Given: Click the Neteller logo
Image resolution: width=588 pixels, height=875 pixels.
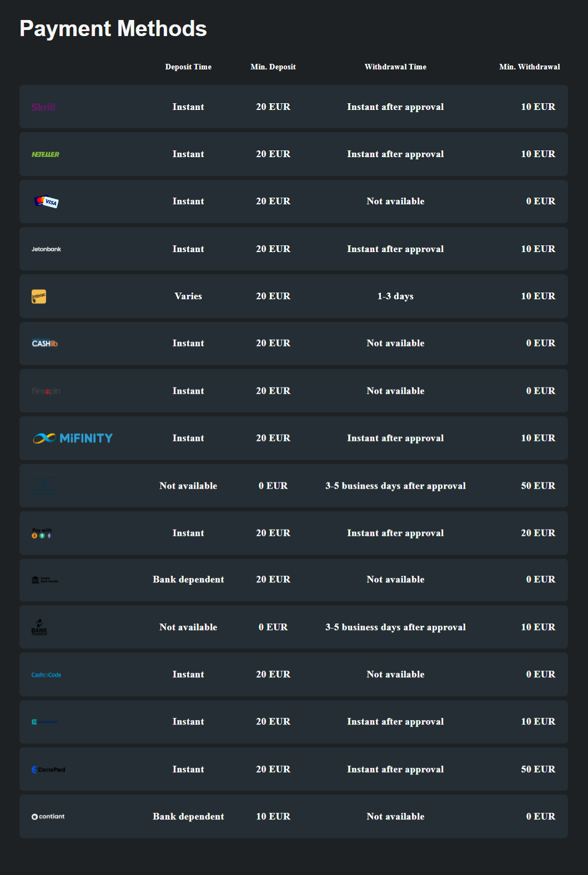Looking at the screenshot, I should (46, 154).
